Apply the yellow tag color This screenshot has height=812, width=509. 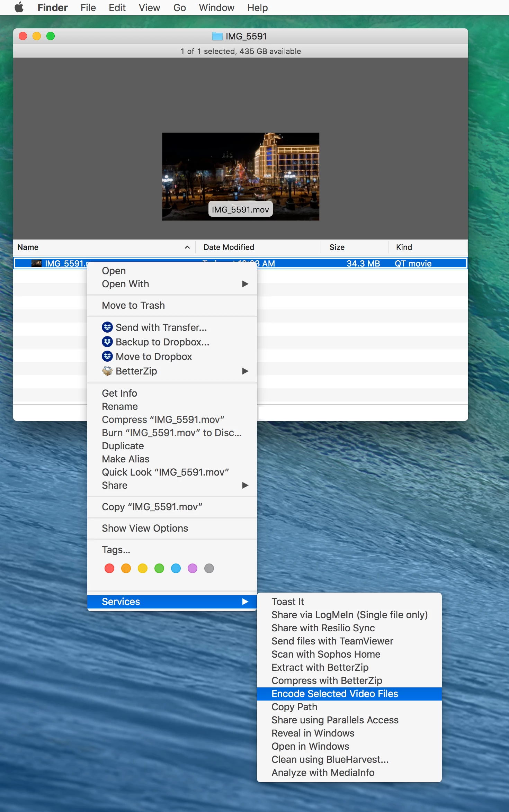pyautogui.click(x=143, y=568)
